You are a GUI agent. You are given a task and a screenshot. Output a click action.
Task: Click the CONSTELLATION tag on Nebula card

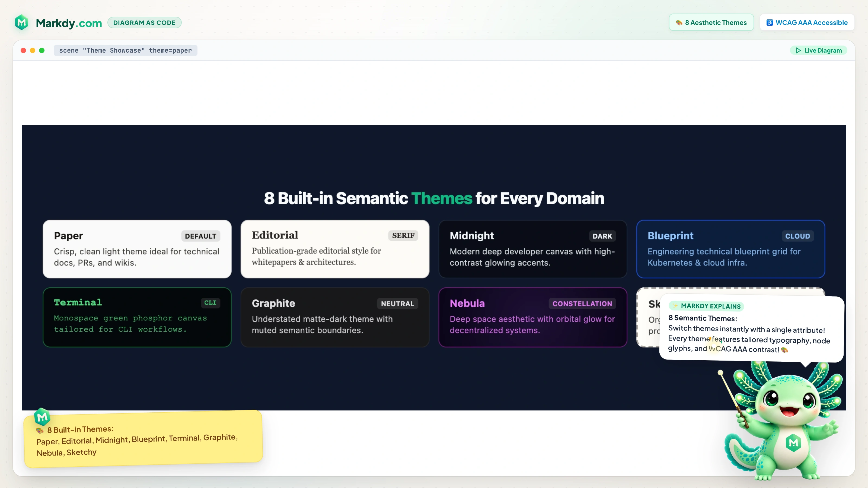pos(582,304)
